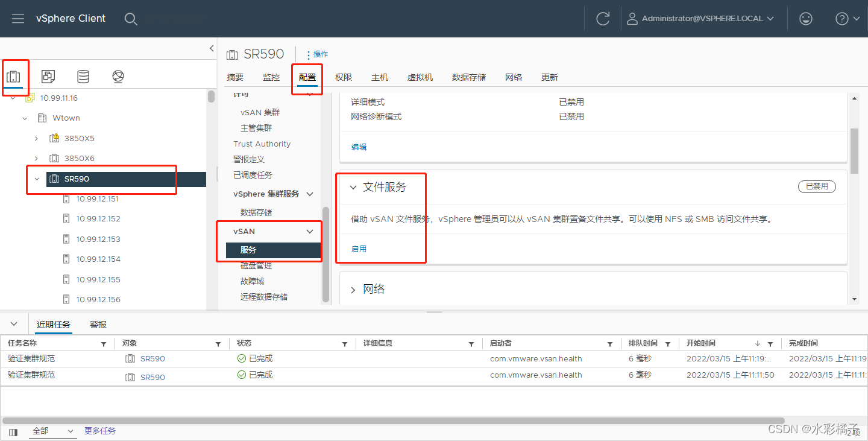
Task: Switch to VMs and Templates view icon
Action: pos(48,77)
